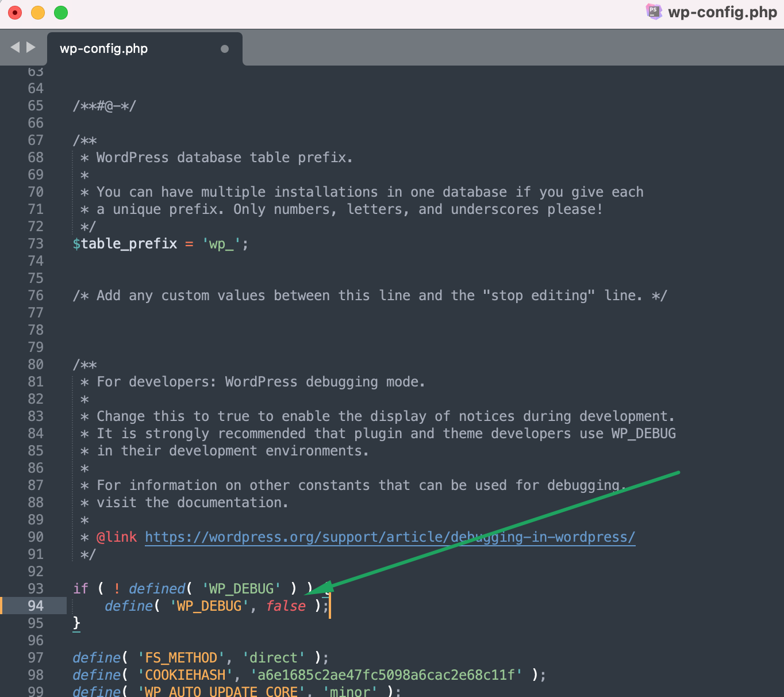Go to the previous tab with the left arrow

point(16,47)
